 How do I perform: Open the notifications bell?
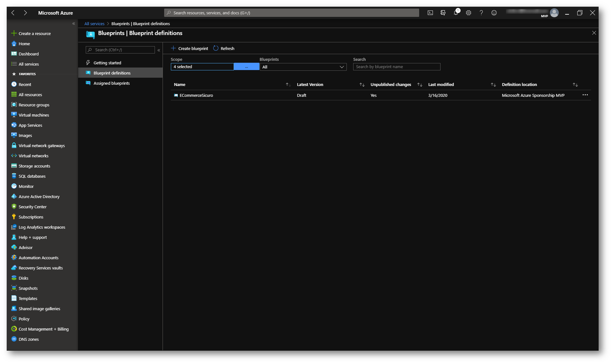[456, 13]
